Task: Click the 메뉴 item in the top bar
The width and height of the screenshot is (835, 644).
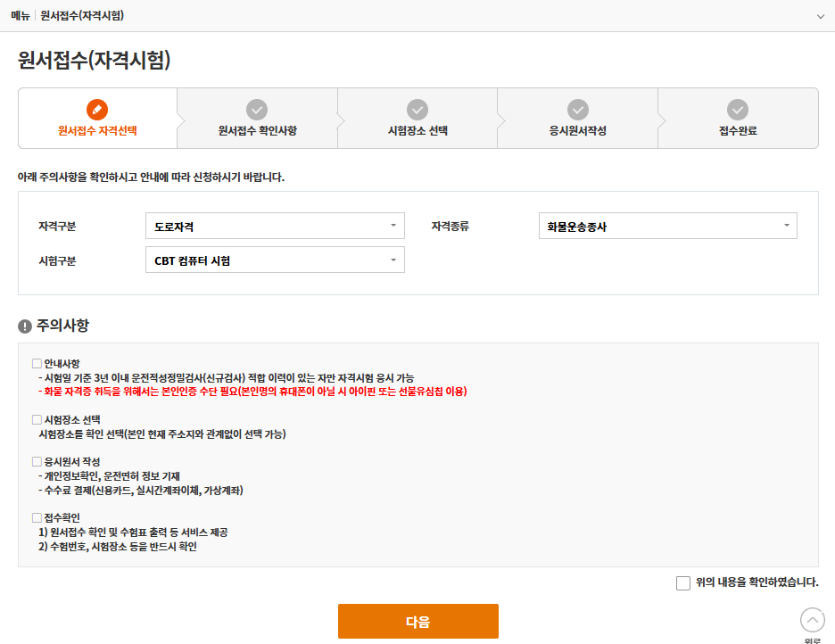Action: [21, 16]
